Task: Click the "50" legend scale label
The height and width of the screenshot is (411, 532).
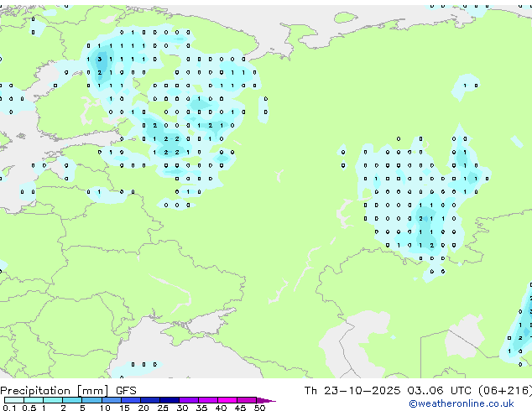Action: coord(259,408)
